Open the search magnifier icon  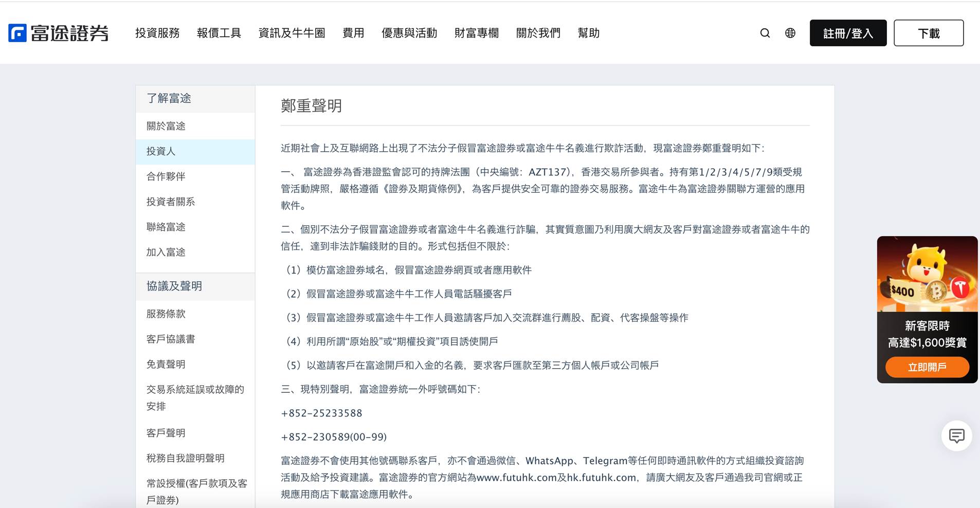point(765,33)
